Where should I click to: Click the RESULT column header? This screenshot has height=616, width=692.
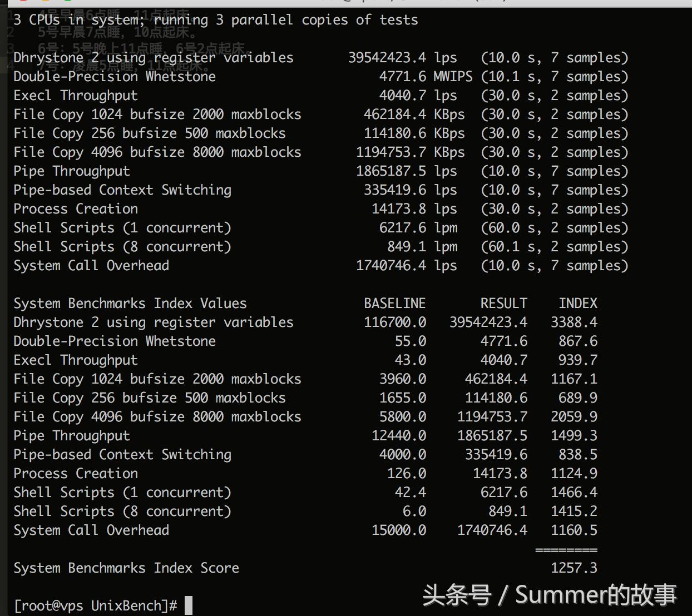pos(503,303)
